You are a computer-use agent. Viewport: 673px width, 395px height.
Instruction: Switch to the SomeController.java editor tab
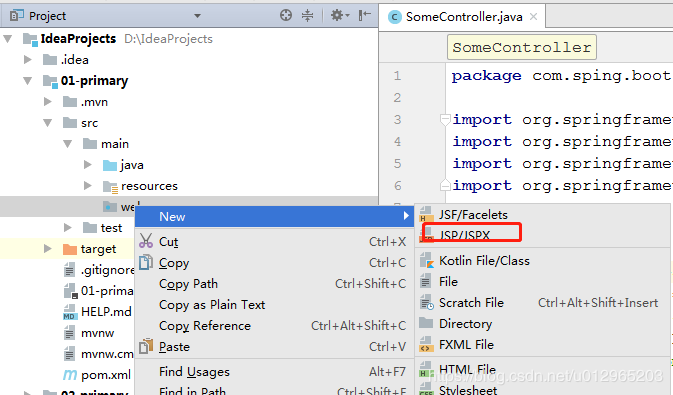click(x=464, y=17)
